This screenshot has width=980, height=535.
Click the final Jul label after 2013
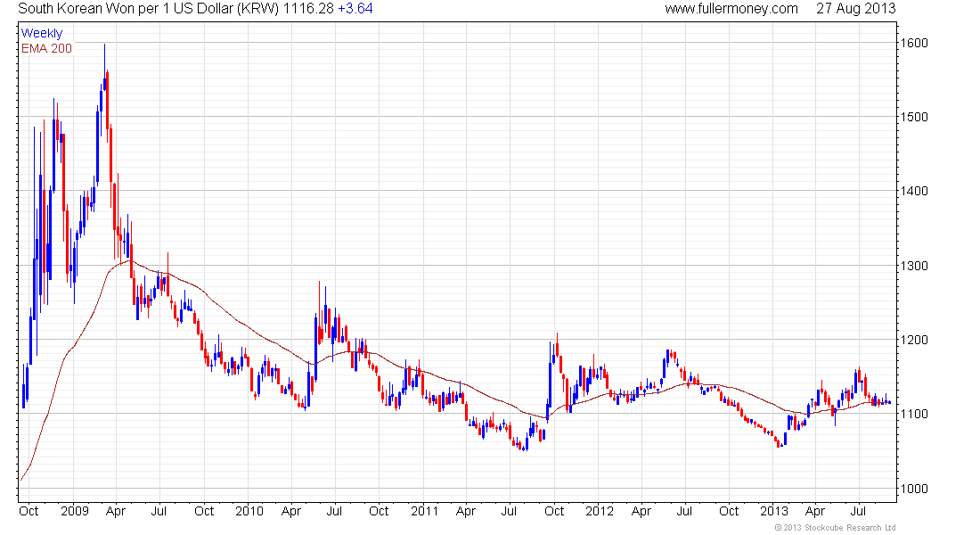tap(859, 511)
